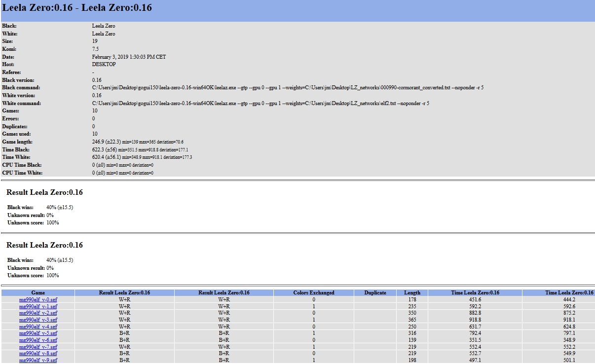Click the Date value February 3, 2019
The image size is (595, 364).
pyautogui.click(x=129, y=57)
